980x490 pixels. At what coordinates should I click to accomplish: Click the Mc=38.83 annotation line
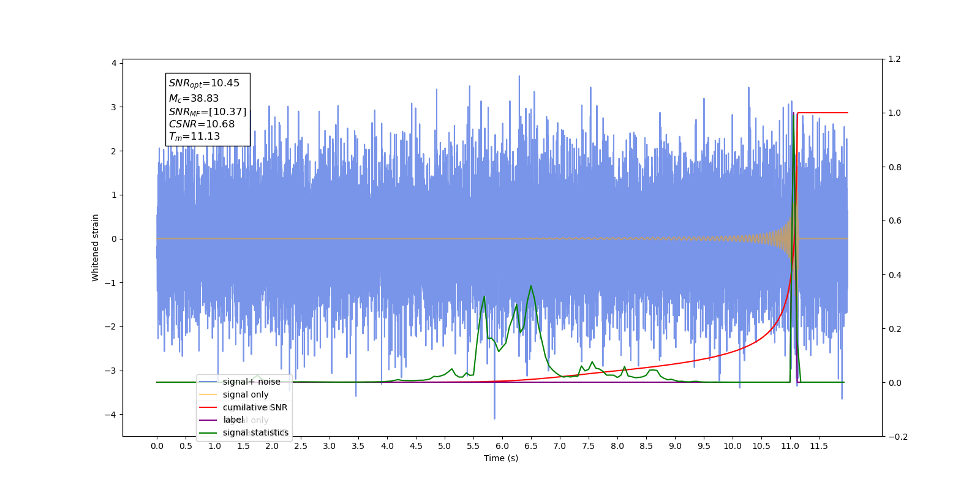[x=194, y=98]
